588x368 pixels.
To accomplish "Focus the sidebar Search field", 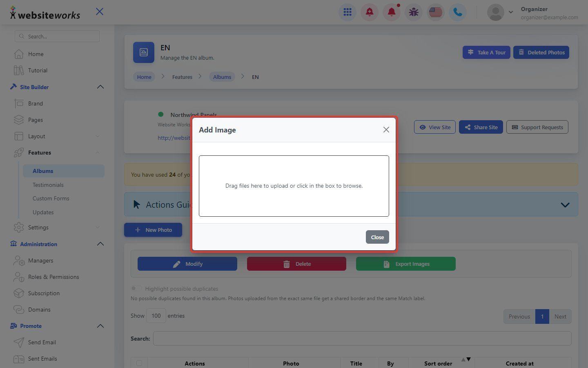I will 57,36.
